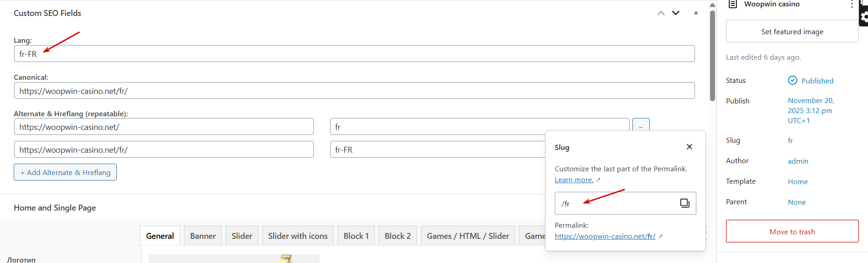Collapse the Custom SEO Fields panel
Image resolution: width=868 pixels, height=263 pixels.
pyautogui.click(x=696, y=13)
